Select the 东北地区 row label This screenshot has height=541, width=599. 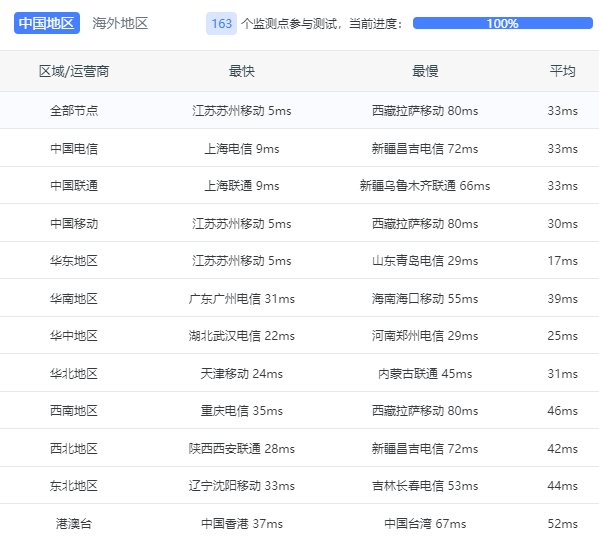click(74, 486)
